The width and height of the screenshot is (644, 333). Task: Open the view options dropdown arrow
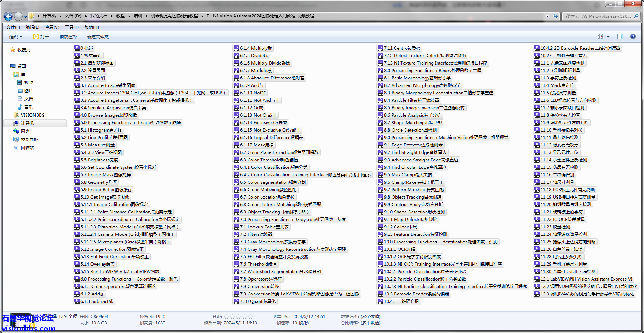(x=608, y=37)
